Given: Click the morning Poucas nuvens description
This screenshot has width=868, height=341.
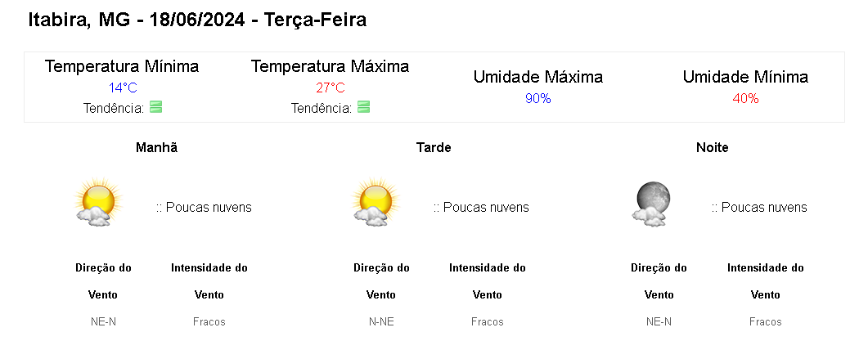Looking at the screenshot, I should (x=204, y=208).
